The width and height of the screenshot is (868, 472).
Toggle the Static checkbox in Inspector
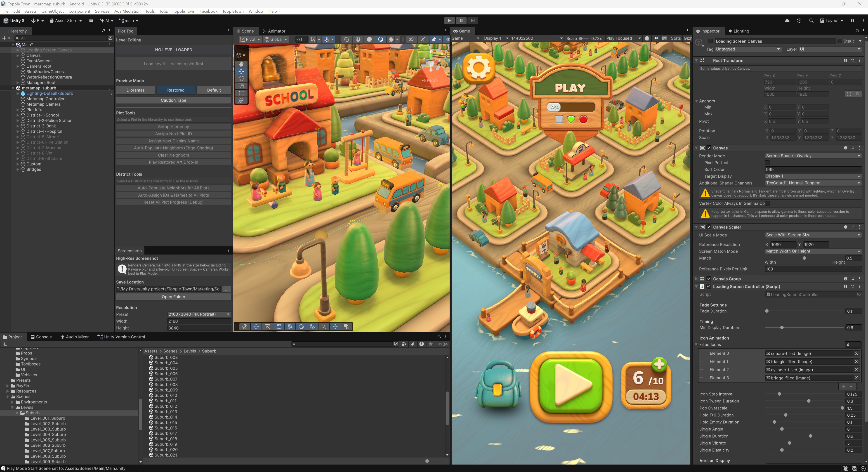(x=839, y=41)
